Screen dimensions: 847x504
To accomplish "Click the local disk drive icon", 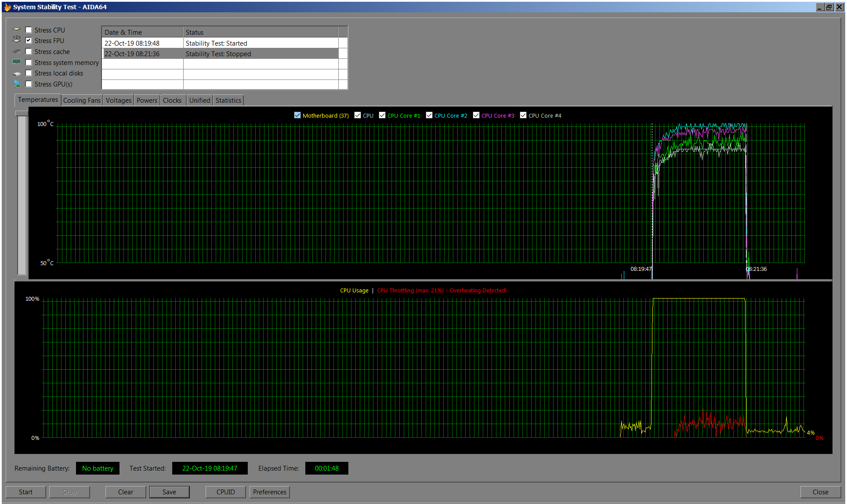I will (17, 73).
